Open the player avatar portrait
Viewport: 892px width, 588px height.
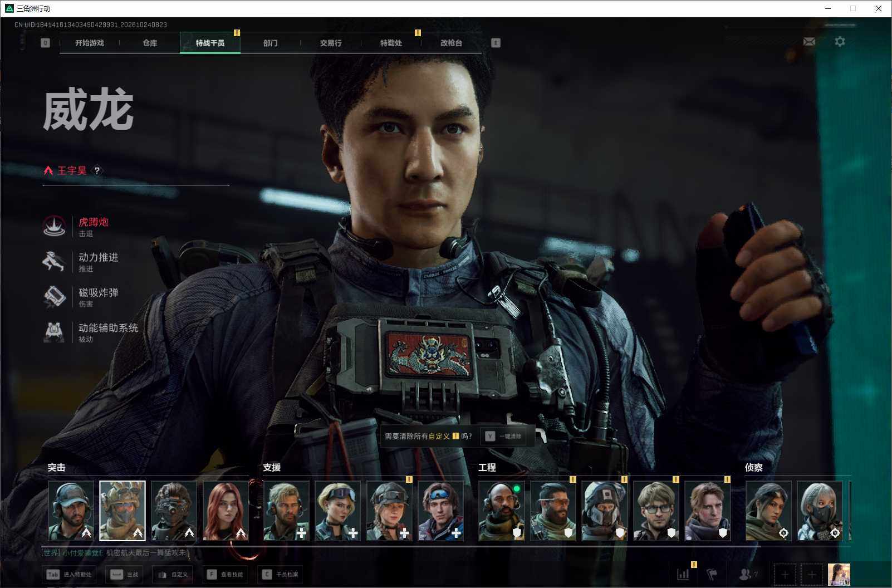tap(839, 574)
